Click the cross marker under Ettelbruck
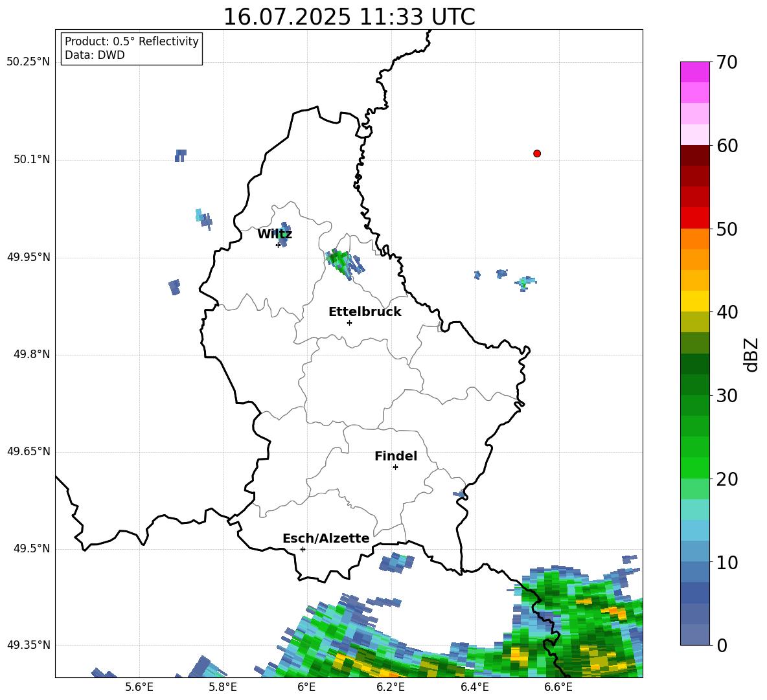 349,322
